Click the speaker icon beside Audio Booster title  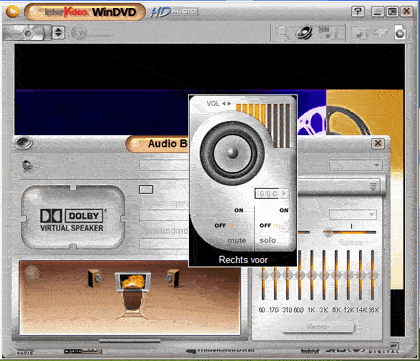coord(24,143)
